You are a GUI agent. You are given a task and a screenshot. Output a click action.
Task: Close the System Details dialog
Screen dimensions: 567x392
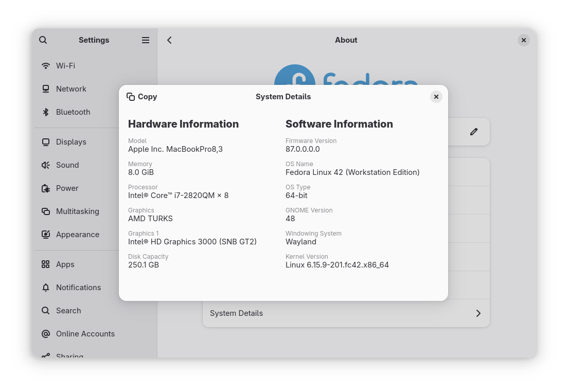pyautogui.click(x=436, y=97)
